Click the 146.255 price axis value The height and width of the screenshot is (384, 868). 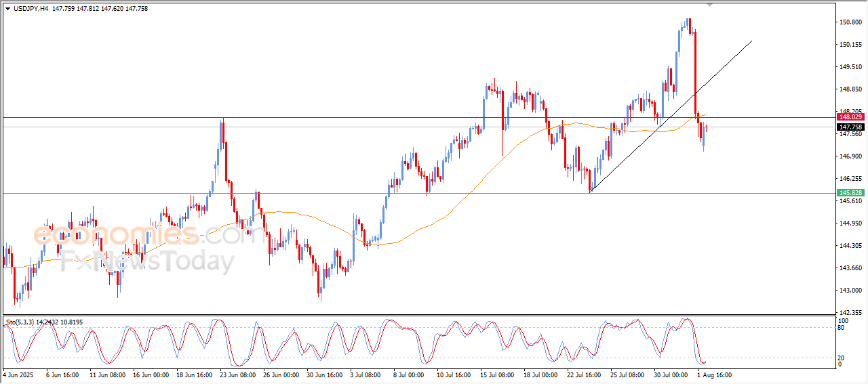click(850, 179)
